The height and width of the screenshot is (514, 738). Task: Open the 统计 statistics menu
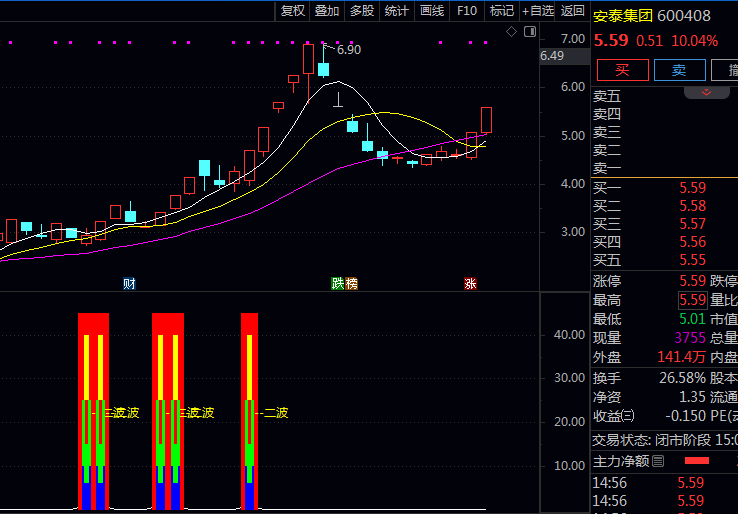point(396,11)
